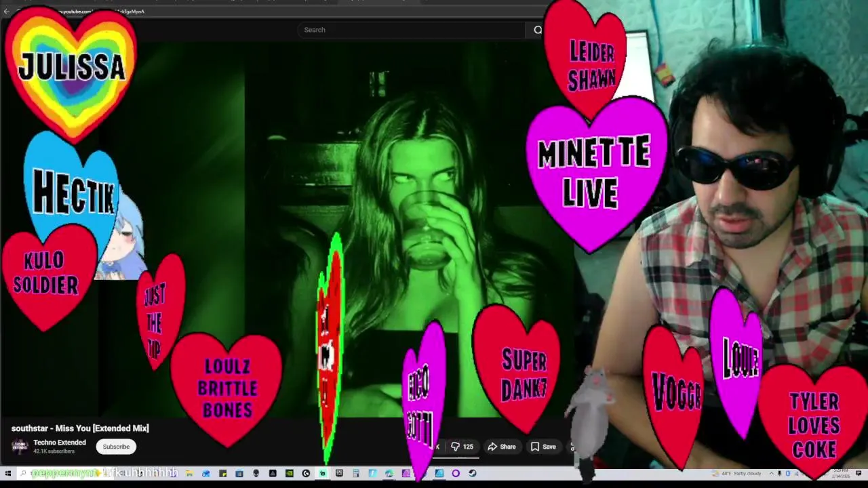
Task: Launch Logitech G Hub from taskbar
Action: click(x=306, y=473)
